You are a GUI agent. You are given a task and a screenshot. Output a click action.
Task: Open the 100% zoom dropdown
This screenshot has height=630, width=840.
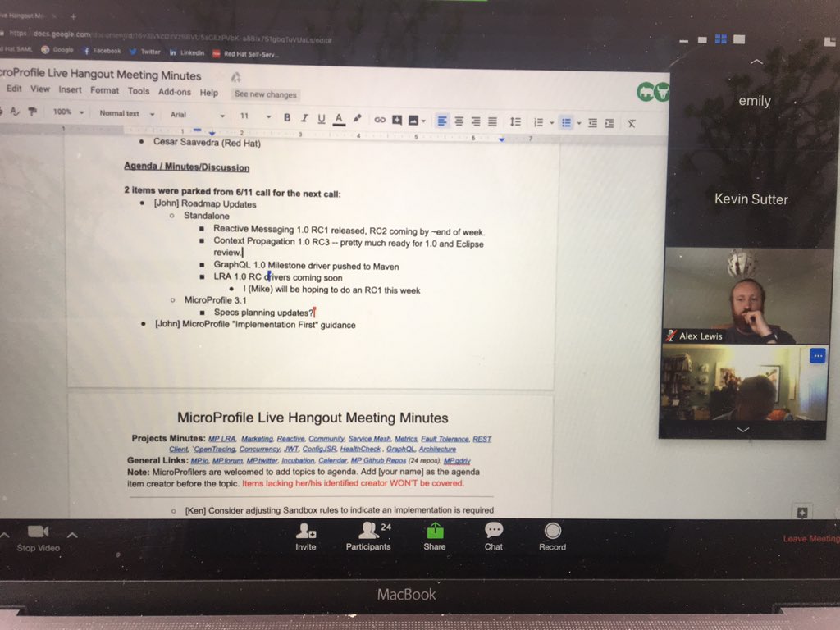pyautogui.click(x=69, y=112)
